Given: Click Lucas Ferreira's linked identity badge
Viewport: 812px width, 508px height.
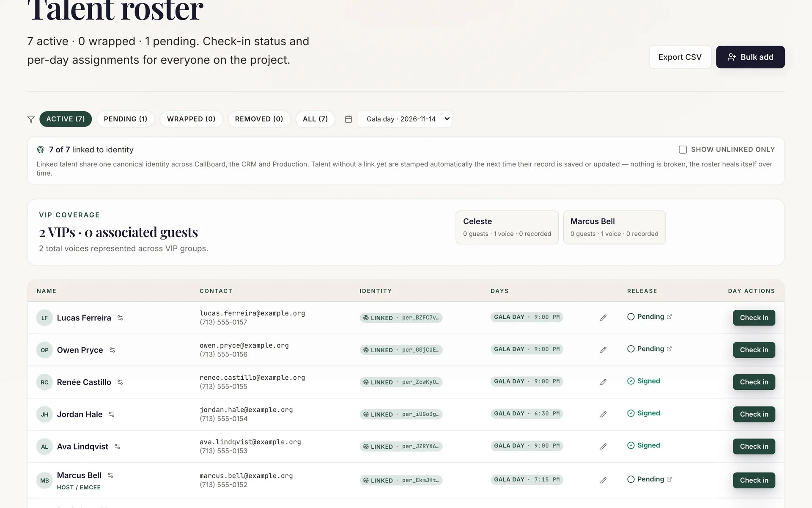Looking at the screenshot, I should coord(401,318).
